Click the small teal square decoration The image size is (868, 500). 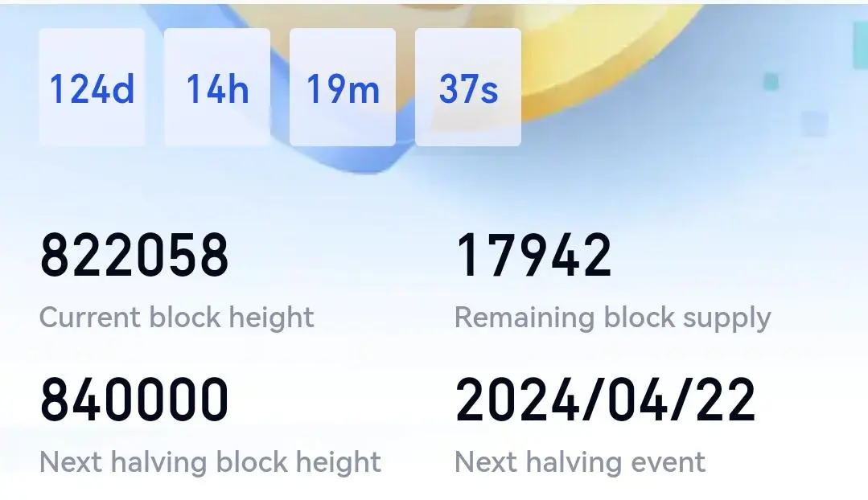[x=771, y=81]
